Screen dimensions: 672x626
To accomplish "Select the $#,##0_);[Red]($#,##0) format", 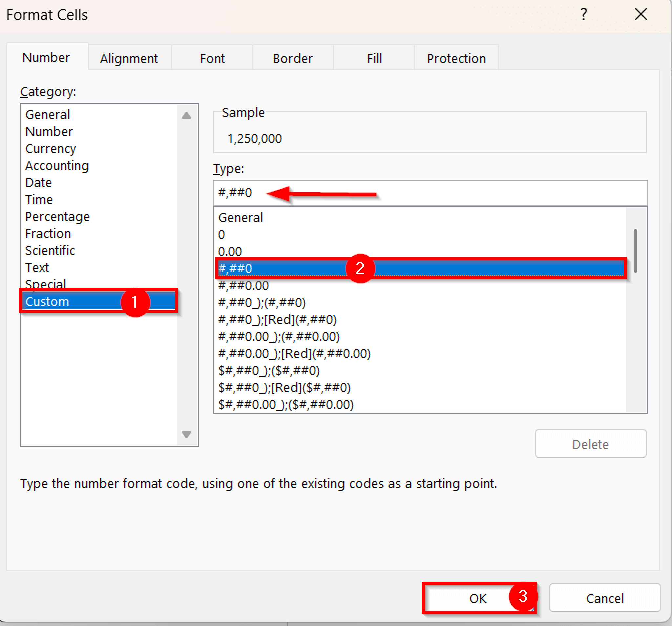I will tap(284, 387).
